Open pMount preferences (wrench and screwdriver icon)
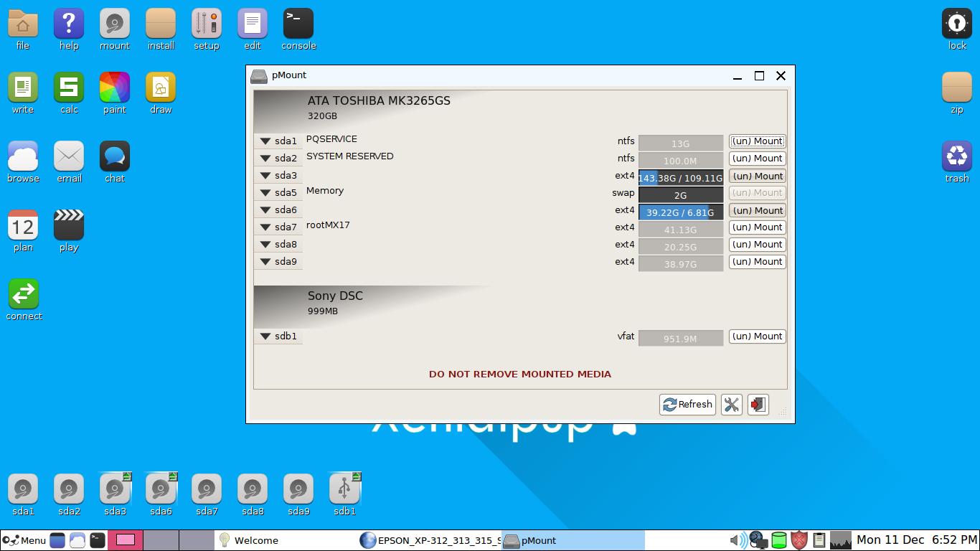980x551 pixels. [731, 405]
